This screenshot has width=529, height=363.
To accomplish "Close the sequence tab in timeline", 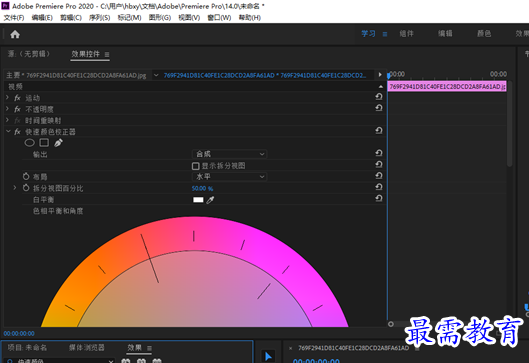I will [290, 348].
